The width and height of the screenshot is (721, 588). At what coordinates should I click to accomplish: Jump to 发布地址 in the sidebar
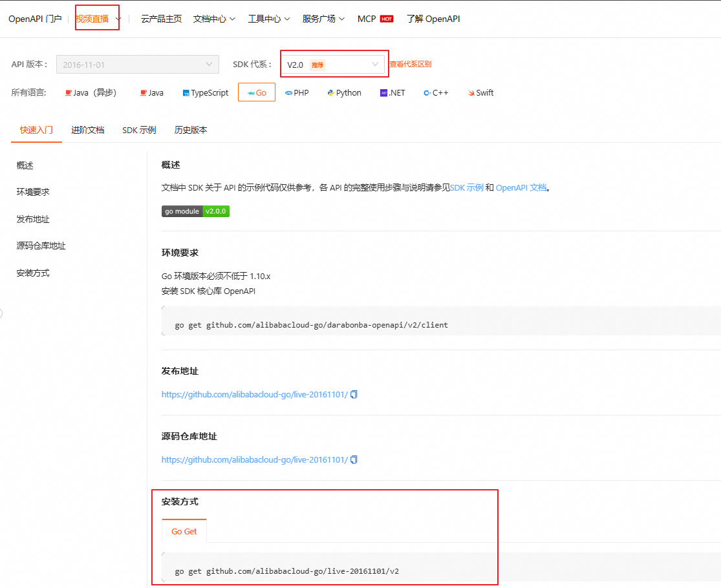(x=33, y=219)
